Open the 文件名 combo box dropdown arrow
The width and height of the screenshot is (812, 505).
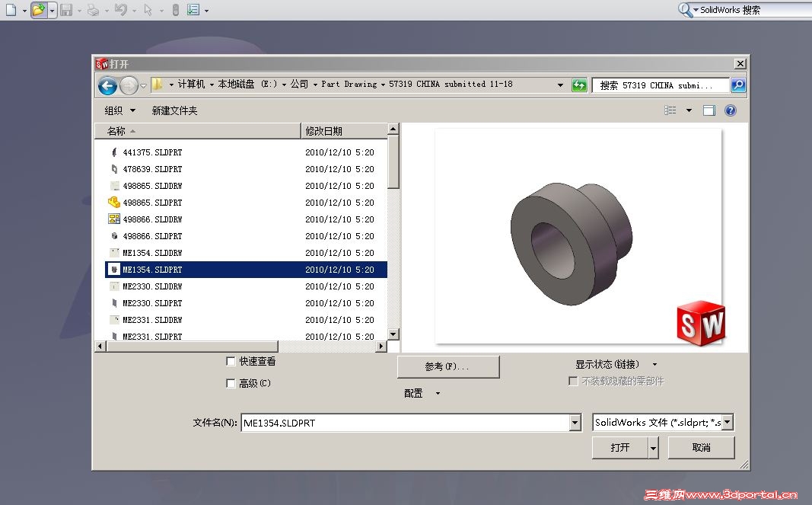pos(575,423)
